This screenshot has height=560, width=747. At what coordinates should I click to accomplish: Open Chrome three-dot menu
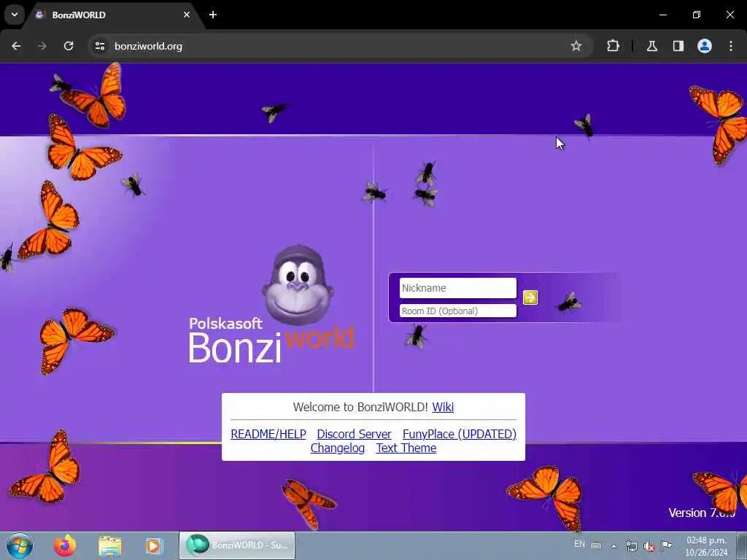[x=731, y=46]
